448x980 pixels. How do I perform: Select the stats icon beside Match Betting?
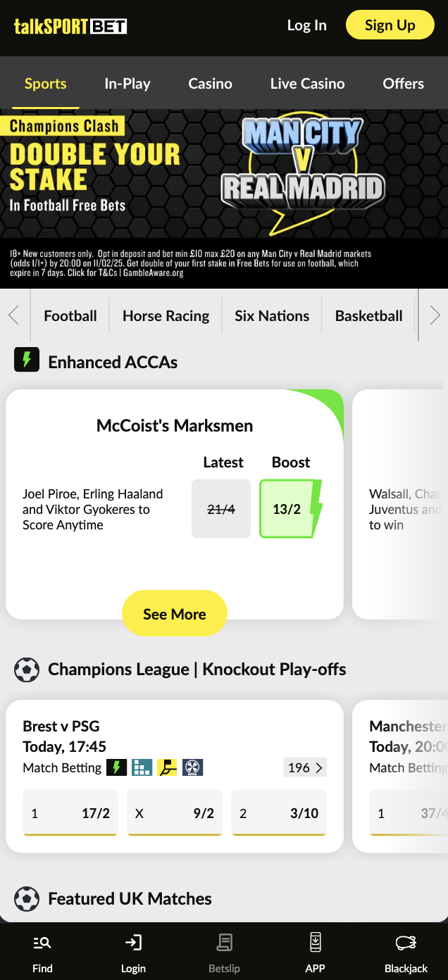pyautogui.click(x=142, y=767)
